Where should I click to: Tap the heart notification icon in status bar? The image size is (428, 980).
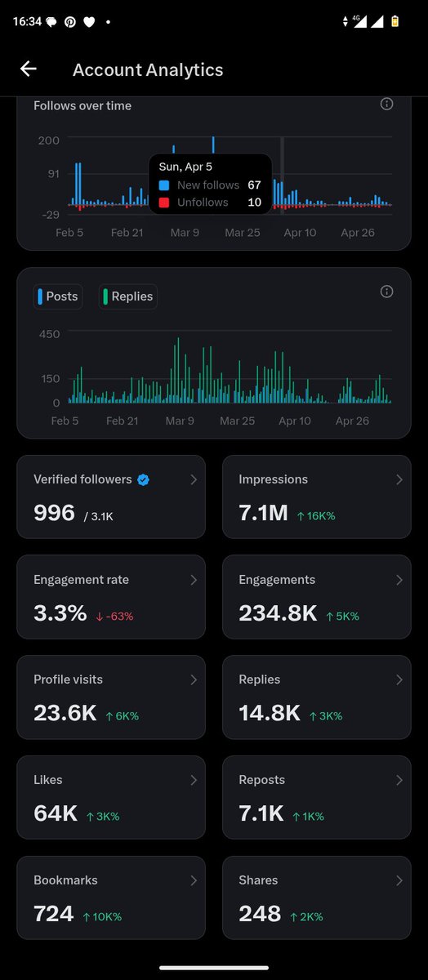tap(89, 22)
